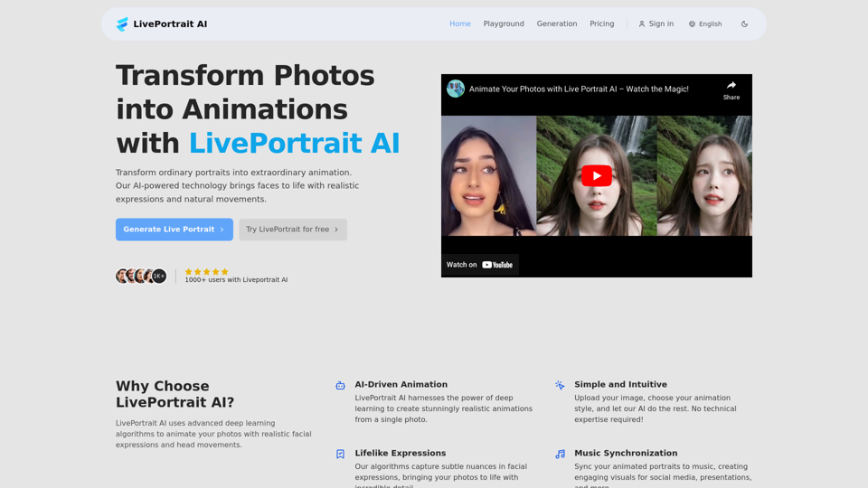Click the 'Lifelike Expressions' heading
Screen dimensions: 868x488
click(x=401, y=453)
